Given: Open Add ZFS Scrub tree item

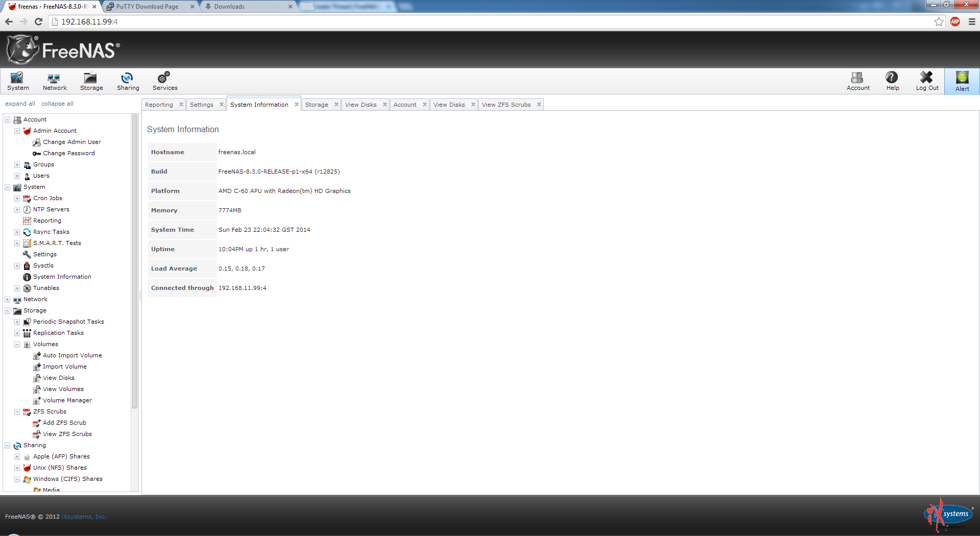Looking at the screenshot, I should tap(64, 423).
